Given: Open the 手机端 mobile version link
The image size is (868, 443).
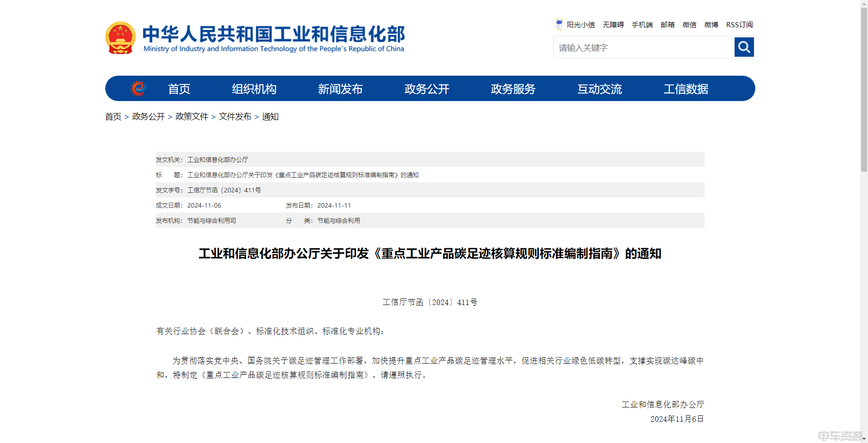Looking at the screenshot, I should click(x=642, y=25).
